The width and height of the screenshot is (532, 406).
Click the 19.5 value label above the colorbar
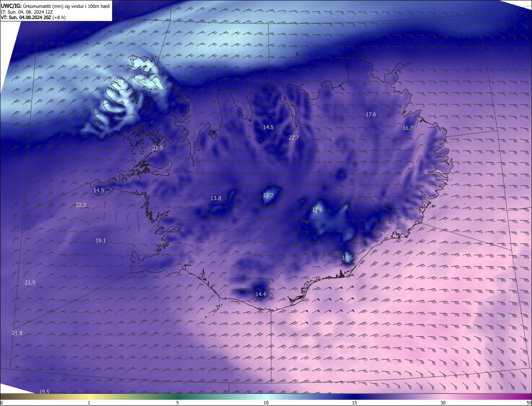coord(44,391)
